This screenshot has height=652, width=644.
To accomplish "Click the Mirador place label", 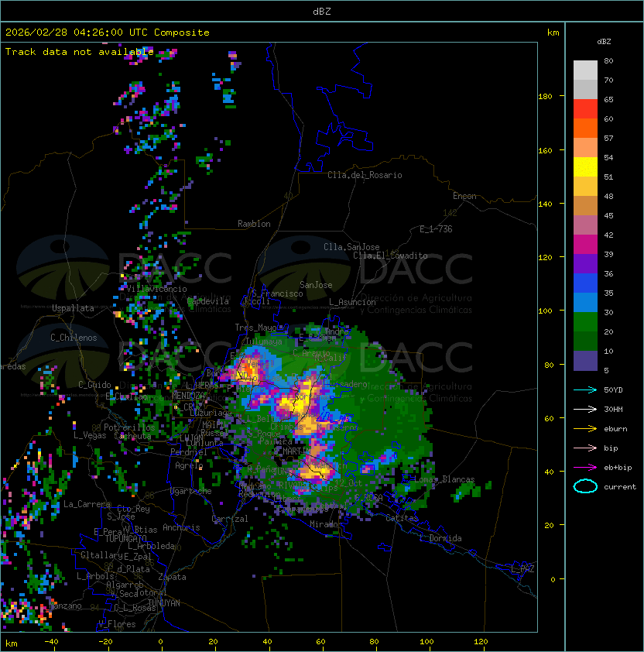I will 325,524.
